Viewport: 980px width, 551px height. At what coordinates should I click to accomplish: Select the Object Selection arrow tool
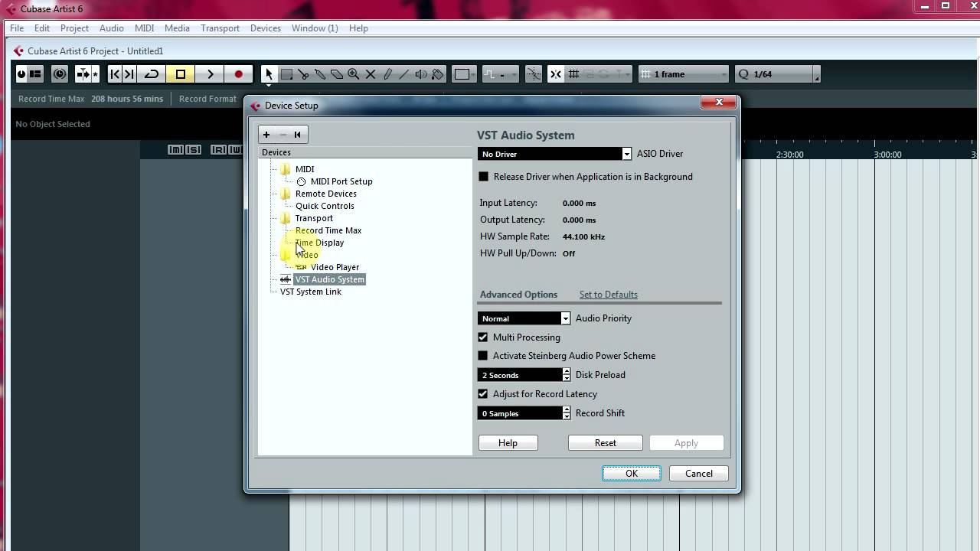tap(269, 74)
